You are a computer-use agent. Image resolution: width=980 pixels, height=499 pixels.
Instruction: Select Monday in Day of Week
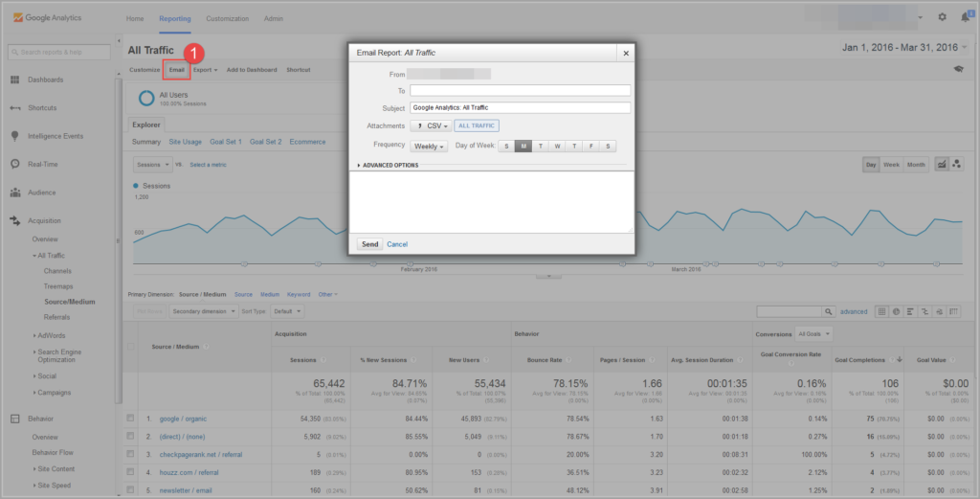523,147
